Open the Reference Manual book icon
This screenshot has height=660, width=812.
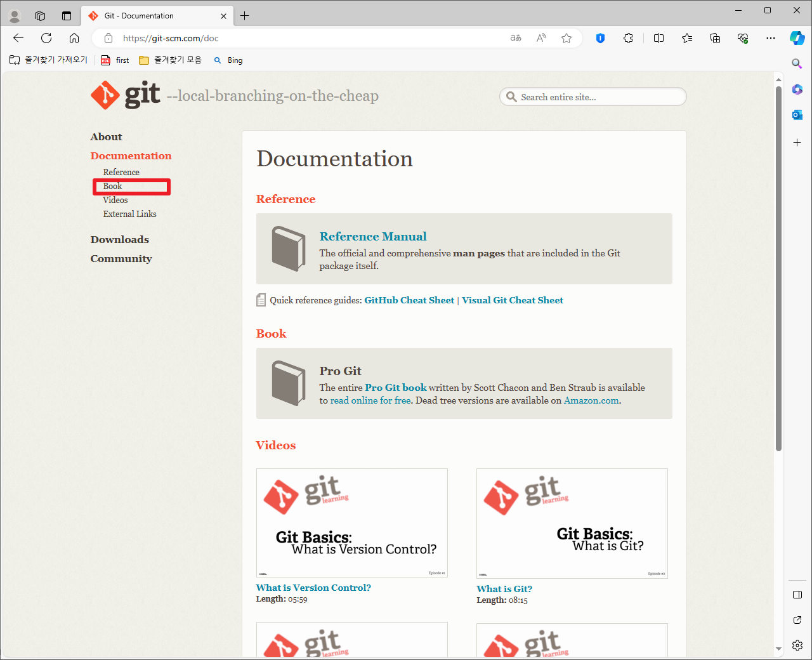pos(289,249)
